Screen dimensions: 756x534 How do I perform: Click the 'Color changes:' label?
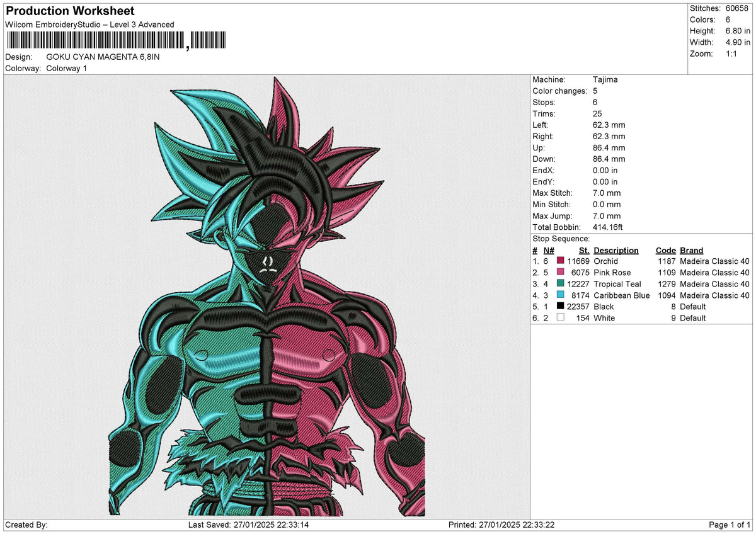(559, 91)
